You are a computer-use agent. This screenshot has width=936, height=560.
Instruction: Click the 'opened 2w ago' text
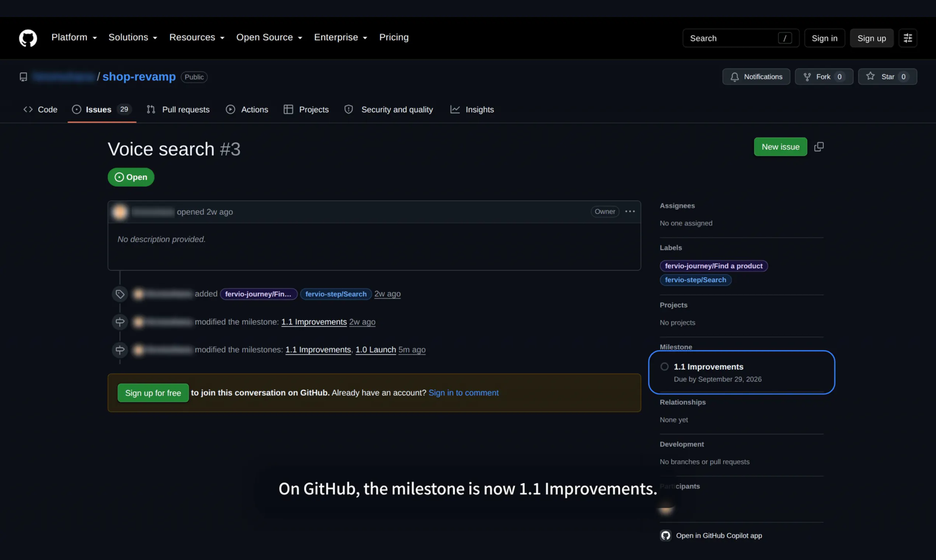(x=205, y=212)
